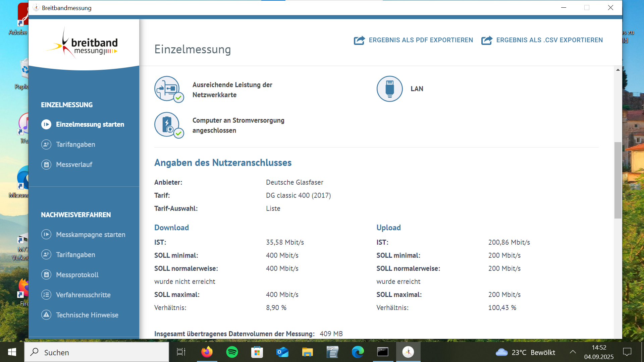
Task: Open Microsoft Store from the taskbar
Action: coord(257,352)
